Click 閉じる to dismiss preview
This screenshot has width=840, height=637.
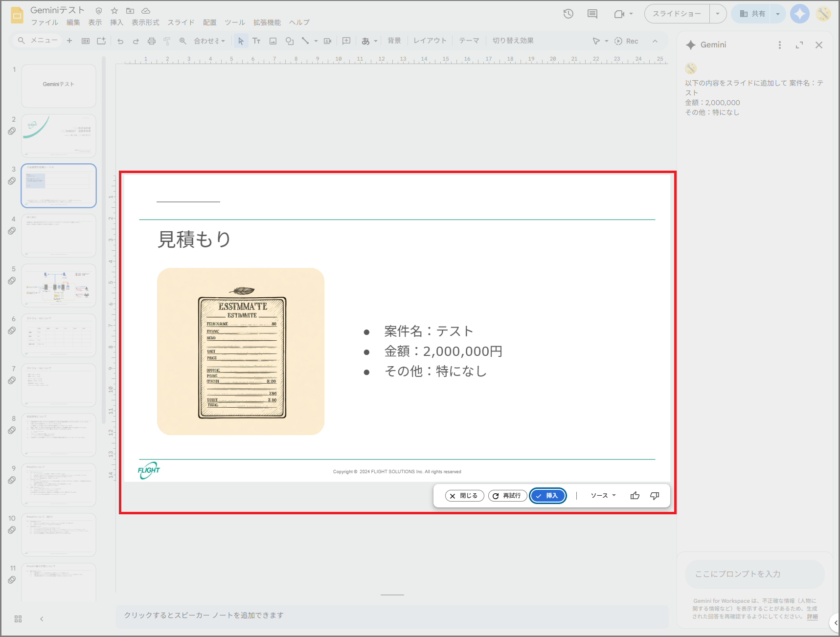pos(464,496)
